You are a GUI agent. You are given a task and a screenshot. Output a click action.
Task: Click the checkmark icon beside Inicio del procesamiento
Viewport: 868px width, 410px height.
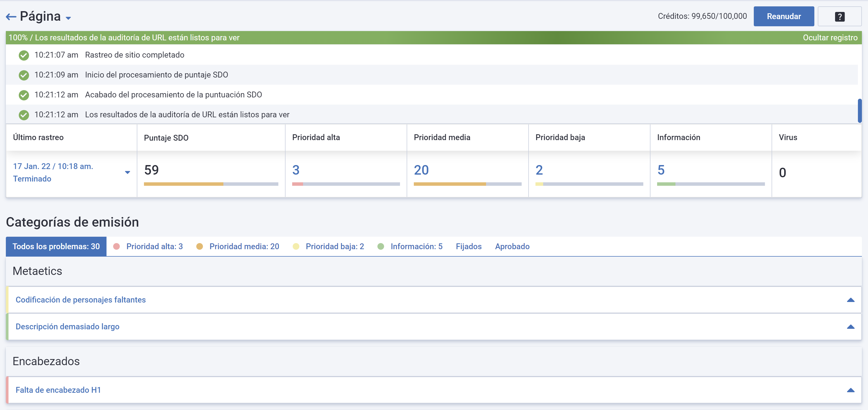[x=24, y=75]
